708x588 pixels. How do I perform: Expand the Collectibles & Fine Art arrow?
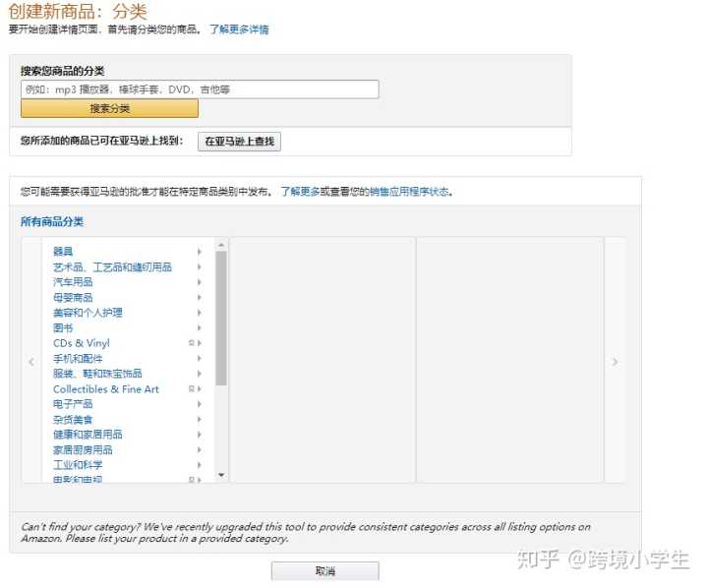[200, 388]
